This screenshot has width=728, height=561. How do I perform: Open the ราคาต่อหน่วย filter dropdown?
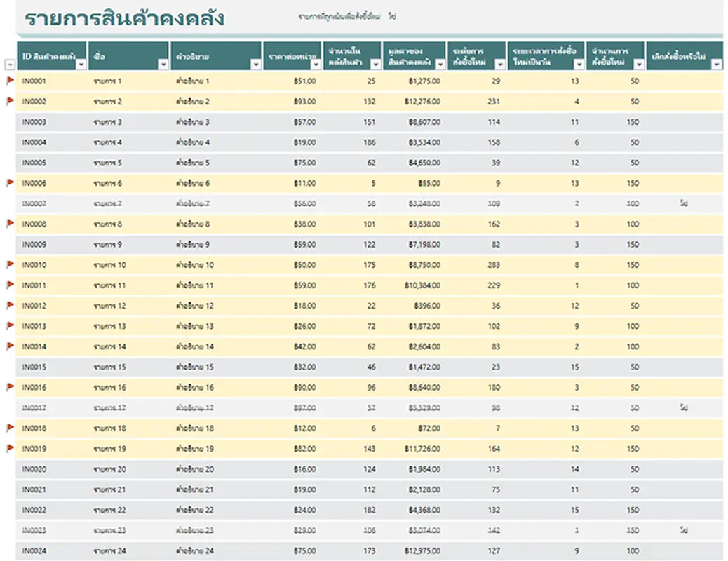316,65
